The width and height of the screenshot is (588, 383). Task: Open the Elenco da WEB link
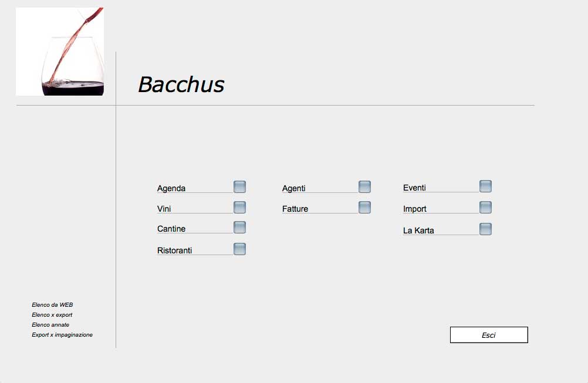click(52, 305)
